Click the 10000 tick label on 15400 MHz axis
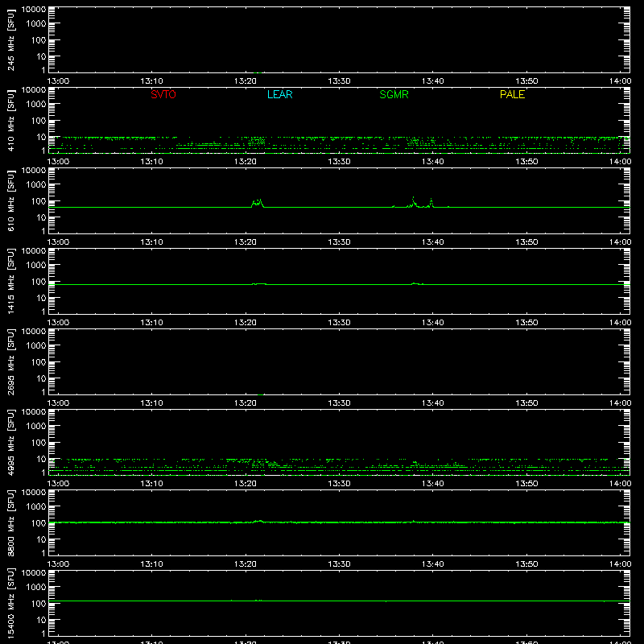The image size is (644, 644). (x=34, y=573)
